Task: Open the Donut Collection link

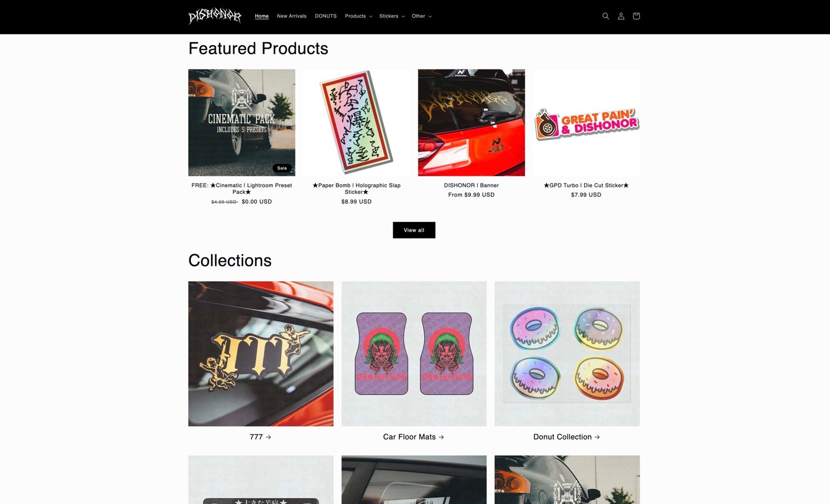Action: [566, 437]
